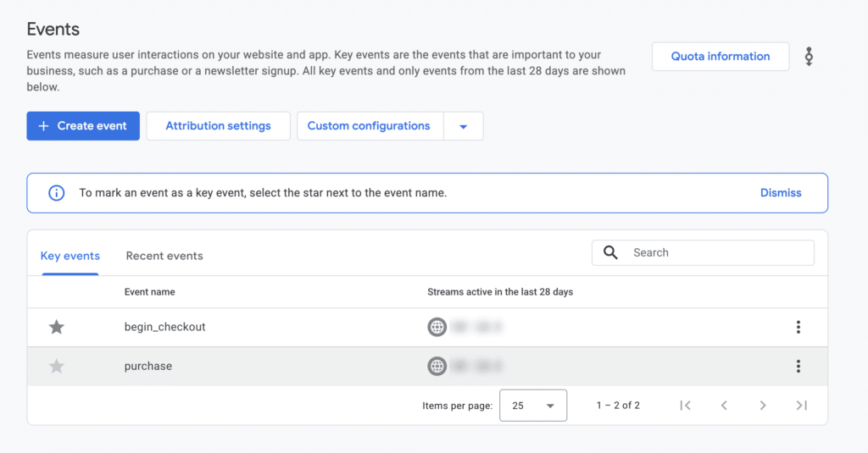The width and height of the screenshot is (868, 453).
Task: Open Custom configurations
Action: click(370, 126)
